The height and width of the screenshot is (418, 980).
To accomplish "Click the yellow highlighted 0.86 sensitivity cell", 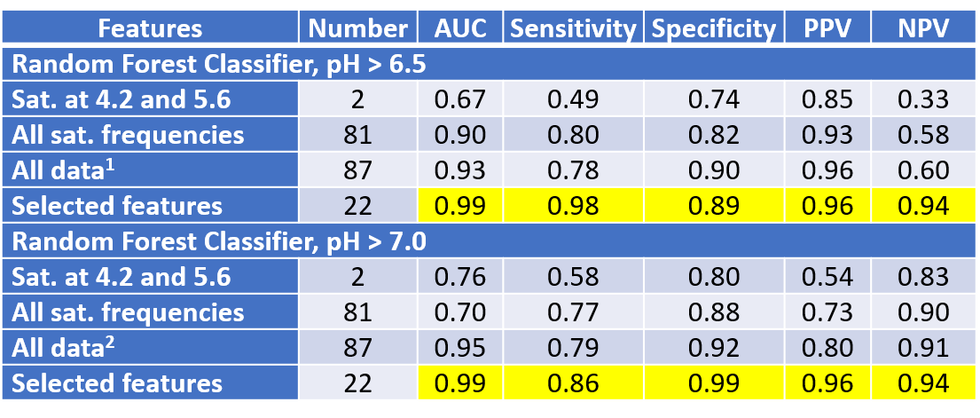I will click(574, 383).
